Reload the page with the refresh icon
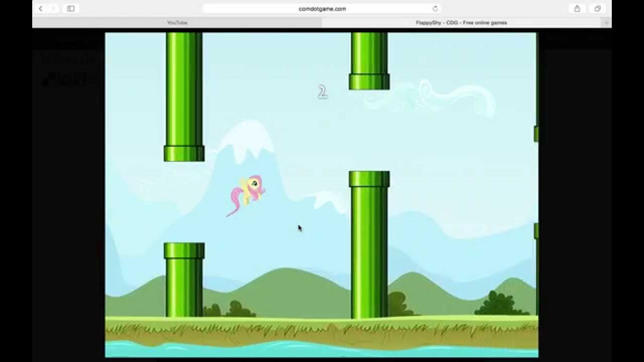Screen dimensions: 644x362 tap(435, 9)
